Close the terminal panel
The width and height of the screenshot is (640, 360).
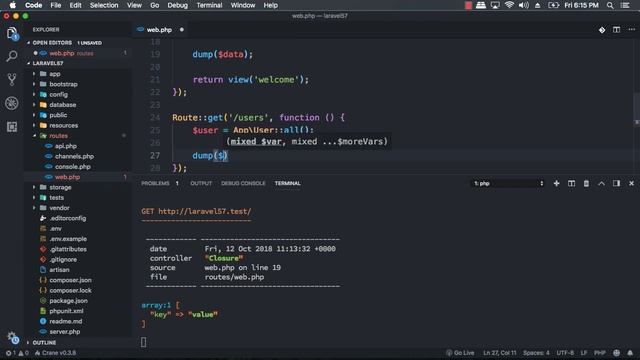pos(631,183)
